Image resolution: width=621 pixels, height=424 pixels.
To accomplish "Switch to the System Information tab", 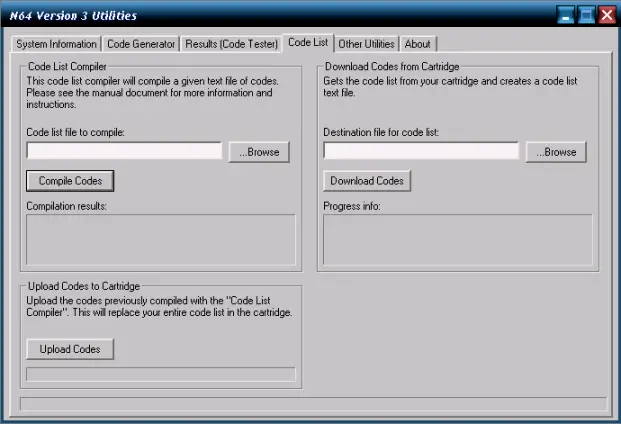I will pos(56,44).
